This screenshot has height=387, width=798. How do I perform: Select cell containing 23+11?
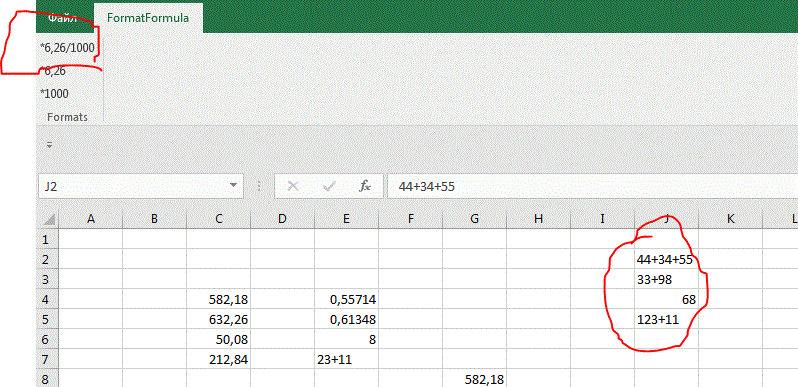(347, 360)
